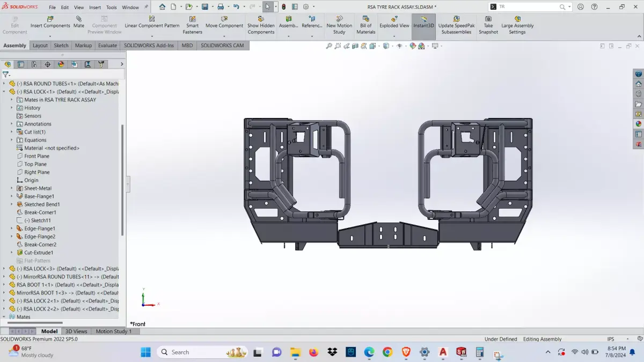Open the Section View tool
This screenshot has width=644, height=362.
(x=356, y=46)
